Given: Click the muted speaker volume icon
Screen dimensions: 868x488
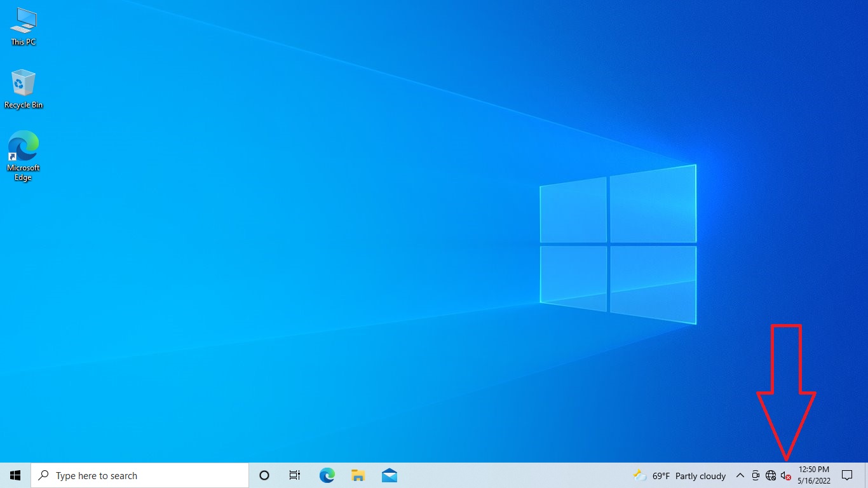Looking at the screenshot, I should pyautogui.click(x=786, y=475).
